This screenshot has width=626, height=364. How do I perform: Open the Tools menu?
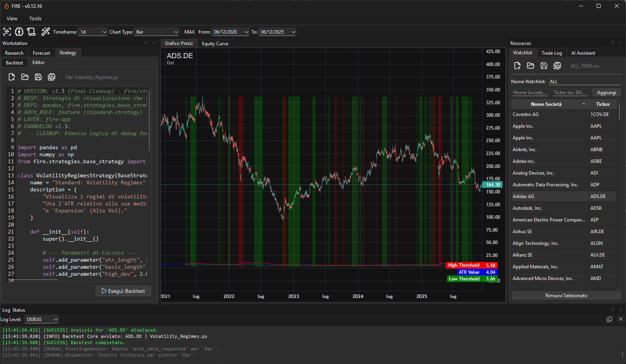pyautogui.click(x=35, y=18)
